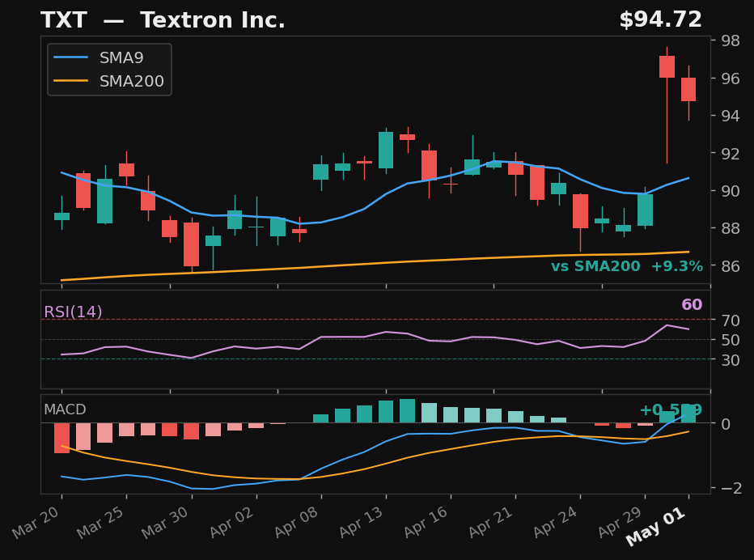Click the red candle on Apr 24
The height and width of the screenshot is (560, 754).
click(580, 211)
